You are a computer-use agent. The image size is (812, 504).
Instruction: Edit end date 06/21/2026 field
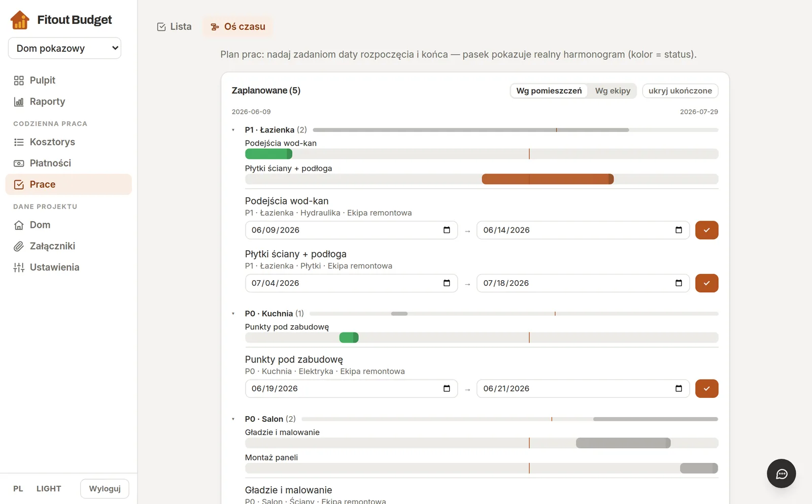click(583, 389)
